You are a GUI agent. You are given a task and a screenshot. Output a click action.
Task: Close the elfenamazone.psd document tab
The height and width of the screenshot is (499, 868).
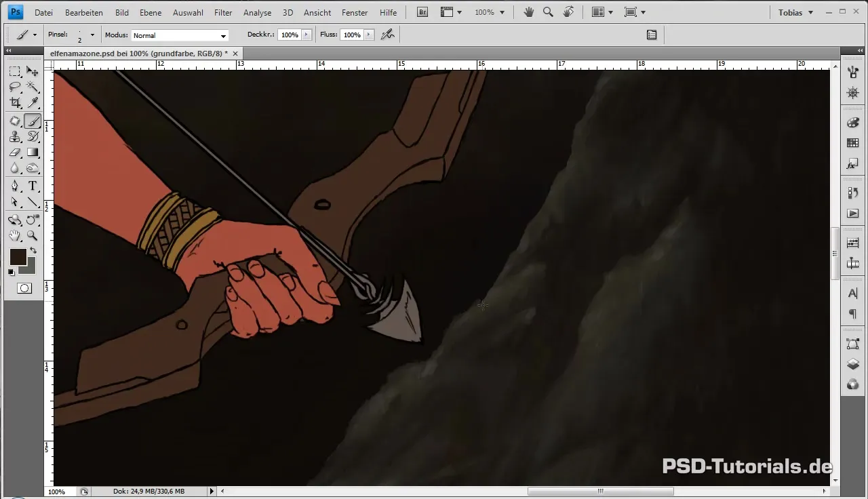pyautogui.click(x=235, y=53)
